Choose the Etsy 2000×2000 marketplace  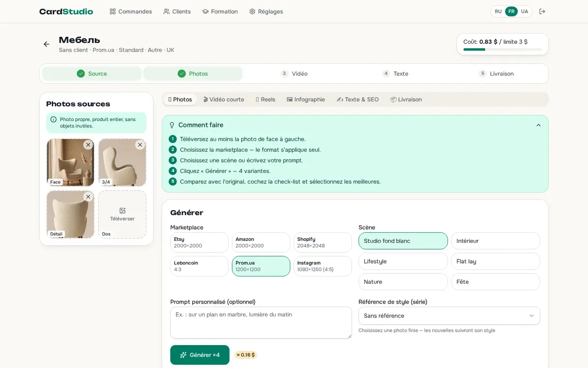pos(199,242)
